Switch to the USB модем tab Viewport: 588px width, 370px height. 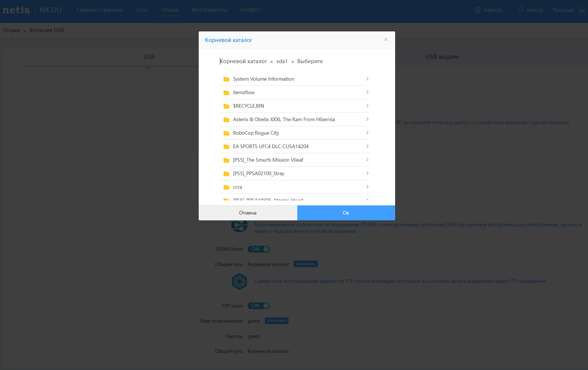[442, 57]
